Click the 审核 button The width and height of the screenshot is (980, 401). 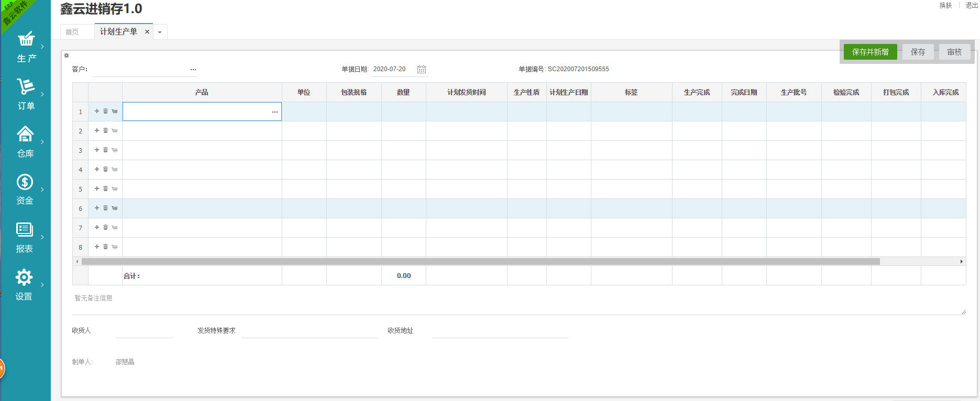[954, 52]
